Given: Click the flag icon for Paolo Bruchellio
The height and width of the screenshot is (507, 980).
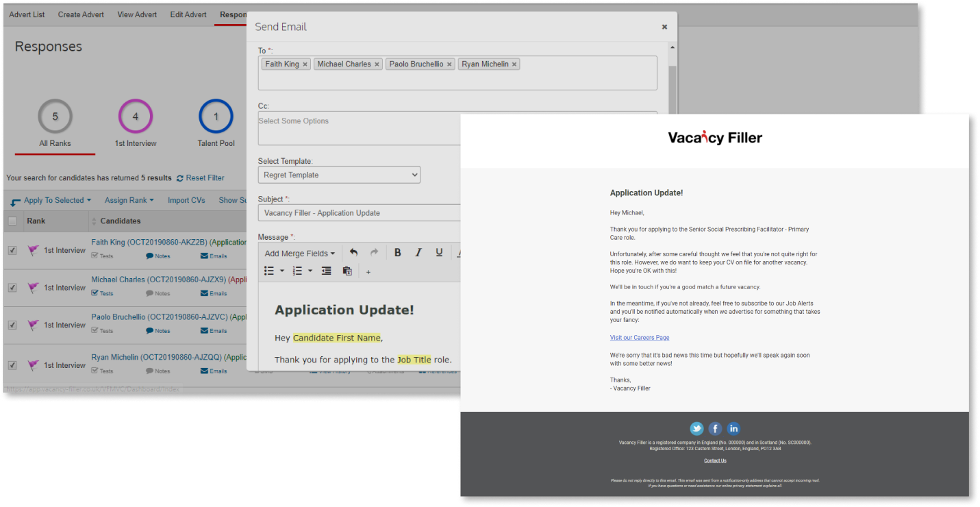Looking at the screenshot, I should click(x=33, y=325).
